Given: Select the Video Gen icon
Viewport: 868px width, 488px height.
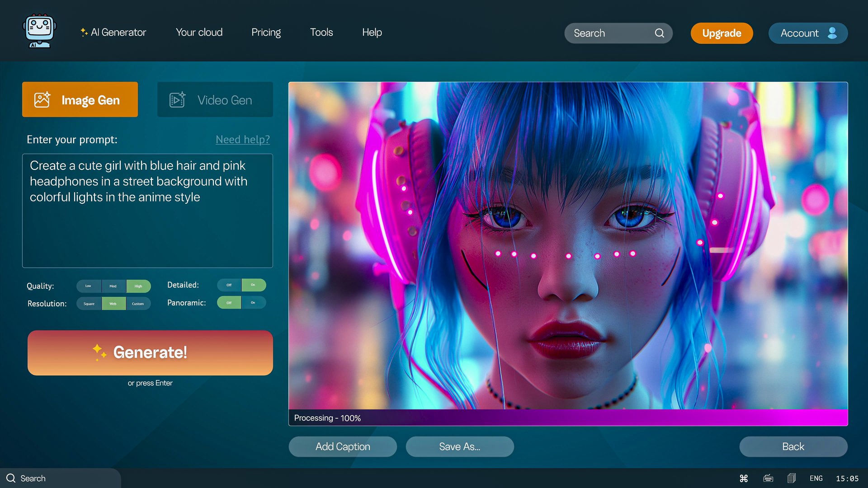Looking at the screenshot, I should coord(177,99).
